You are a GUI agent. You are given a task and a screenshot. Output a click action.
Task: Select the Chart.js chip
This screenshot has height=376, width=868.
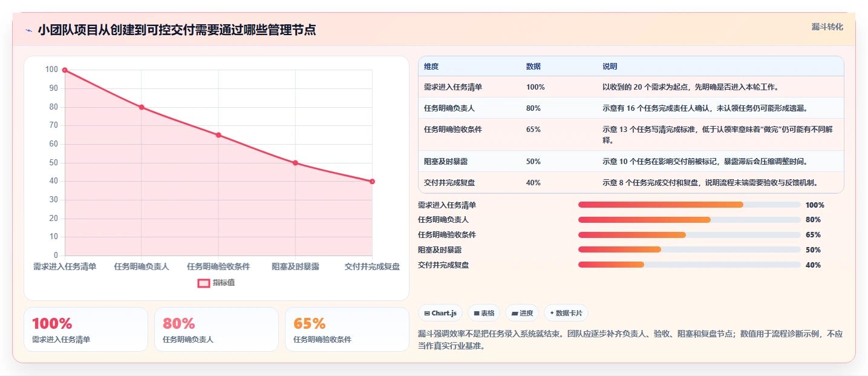tap(440, 313)
